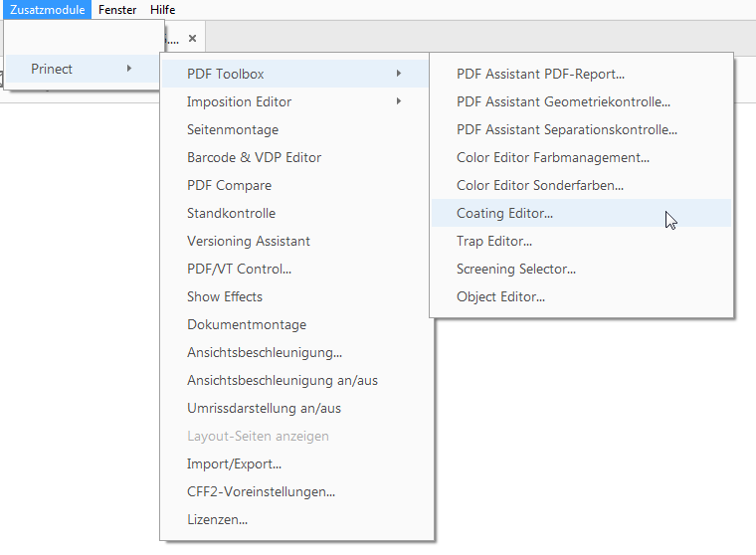
Task: Choose PDF/VT Control...
Action: pos(294,270)
